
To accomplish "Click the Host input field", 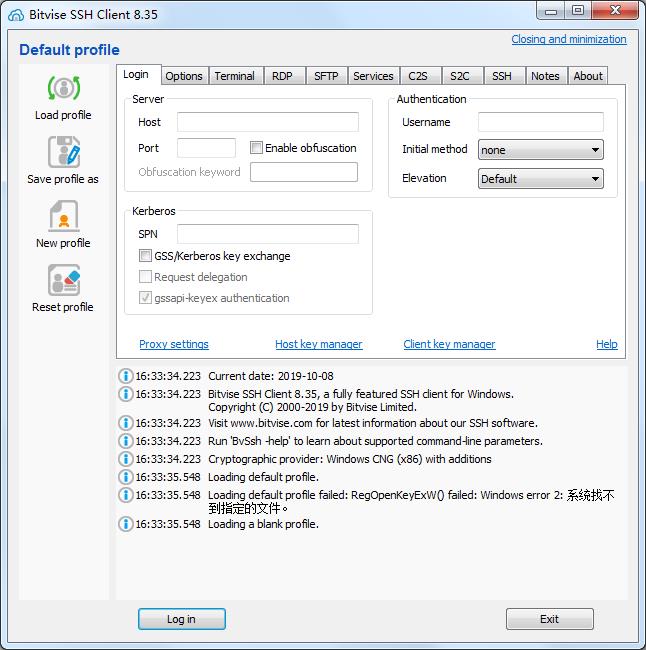I will click(x=267, y=122).
